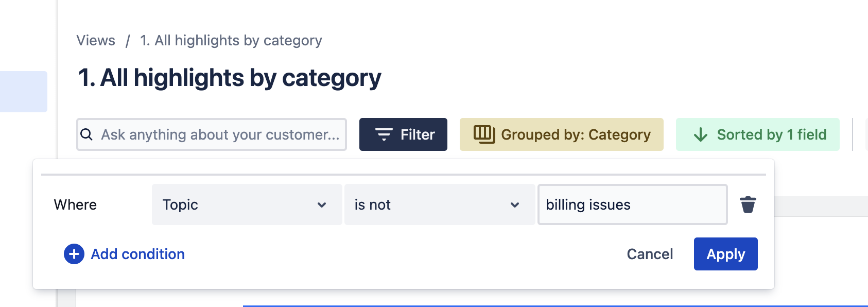Go to Views in the breadcrumb
Viewport: 868px width, 307px height.
pos(96,40)
